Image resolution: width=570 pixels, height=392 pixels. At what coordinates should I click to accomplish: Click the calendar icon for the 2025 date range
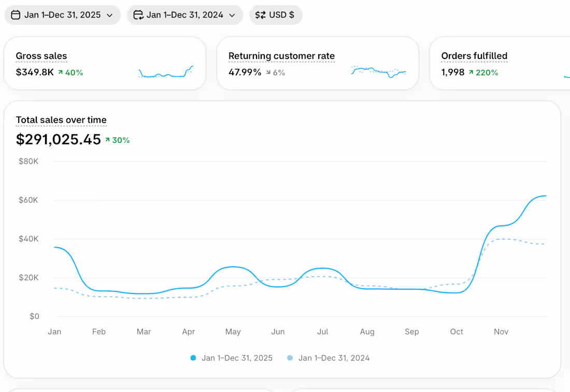point(16,15)
